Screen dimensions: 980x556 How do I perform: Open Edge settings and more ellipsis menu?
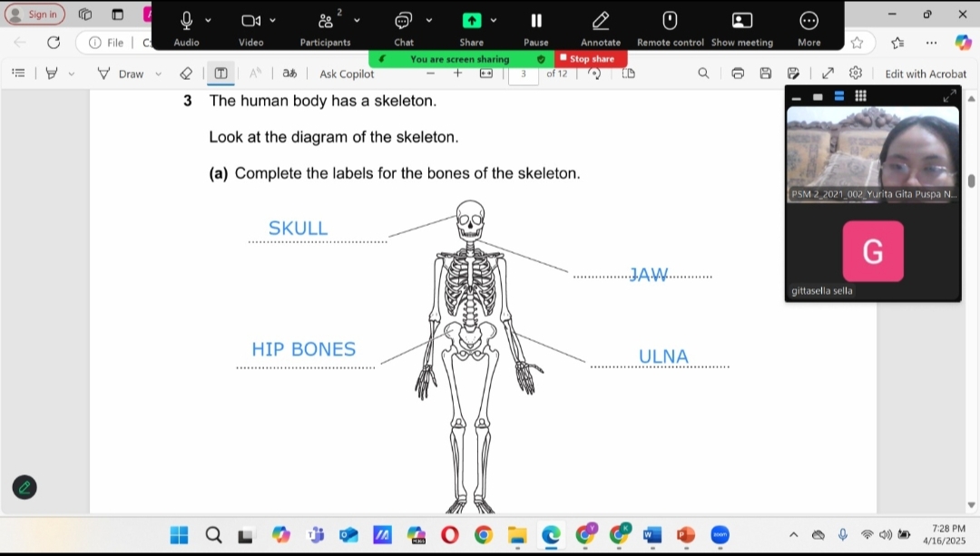tap(931, 43)
